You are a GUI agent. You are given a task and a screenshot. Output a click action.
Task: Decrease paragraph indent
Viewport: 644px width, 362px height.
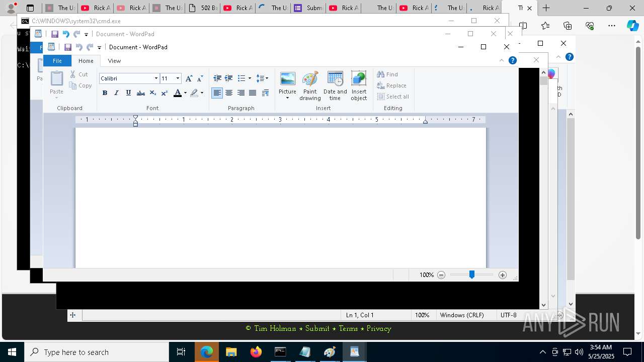(x=217, y=78)
